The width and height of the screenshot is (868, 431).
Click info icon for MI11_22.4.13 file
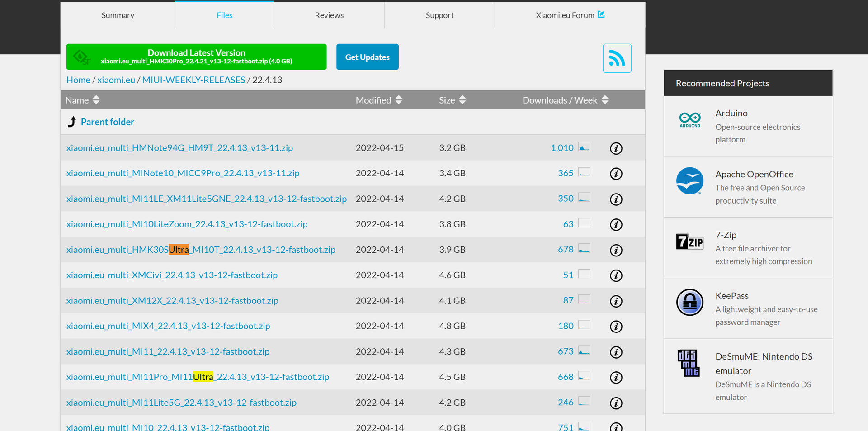[616, 352]
